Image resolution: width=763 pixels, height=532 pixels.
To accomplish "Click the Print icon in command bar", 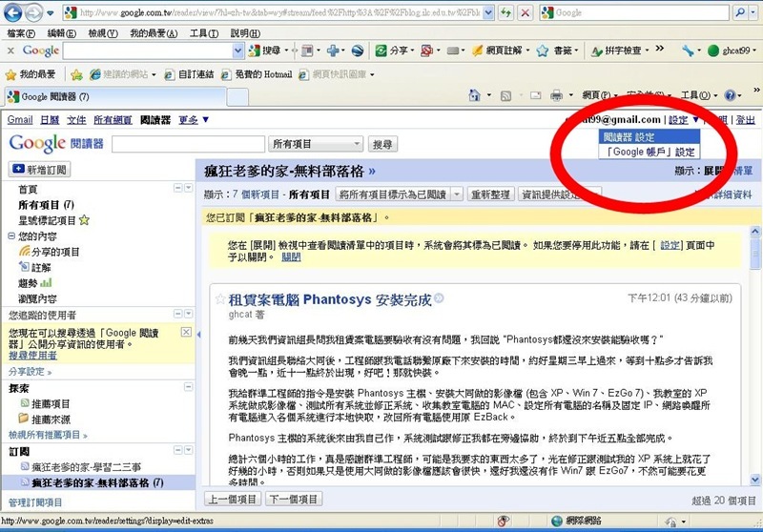I will coord(556,95).
